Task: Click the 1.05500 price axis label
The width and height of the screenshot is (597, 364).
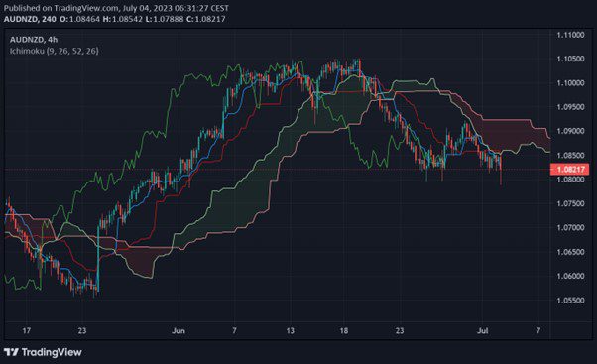Action: click(x=570, y=301)
